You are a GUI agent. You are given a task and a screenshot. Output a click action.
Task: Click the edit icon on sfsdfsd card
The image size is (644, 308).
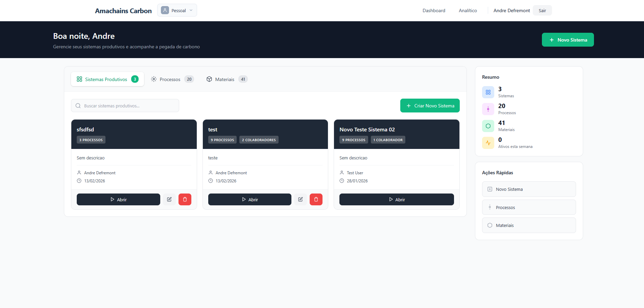pos(169,200)
